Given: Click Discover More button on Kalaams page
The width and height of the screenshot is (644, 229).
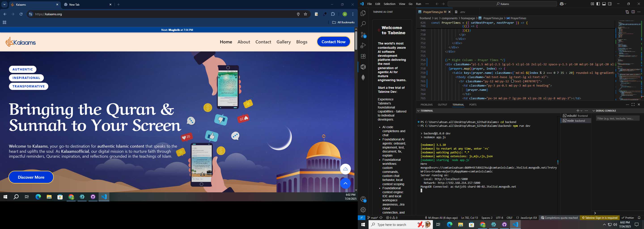Looking at the screenshot, I should (x=31, y=177).
